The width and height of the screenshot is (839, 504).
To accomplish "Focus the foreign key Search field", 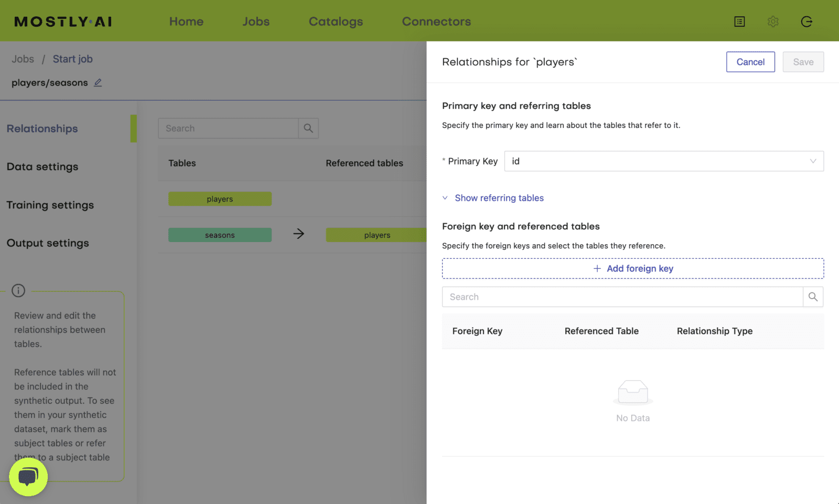I will pyautogui.click(x=622, y=297).
